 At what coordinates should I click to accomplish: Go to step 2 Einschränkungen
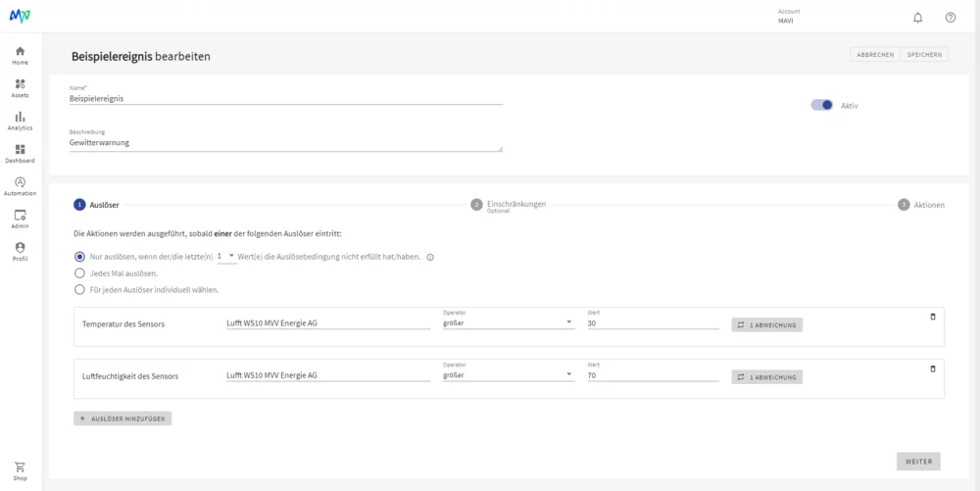click(x=509, y=205)
